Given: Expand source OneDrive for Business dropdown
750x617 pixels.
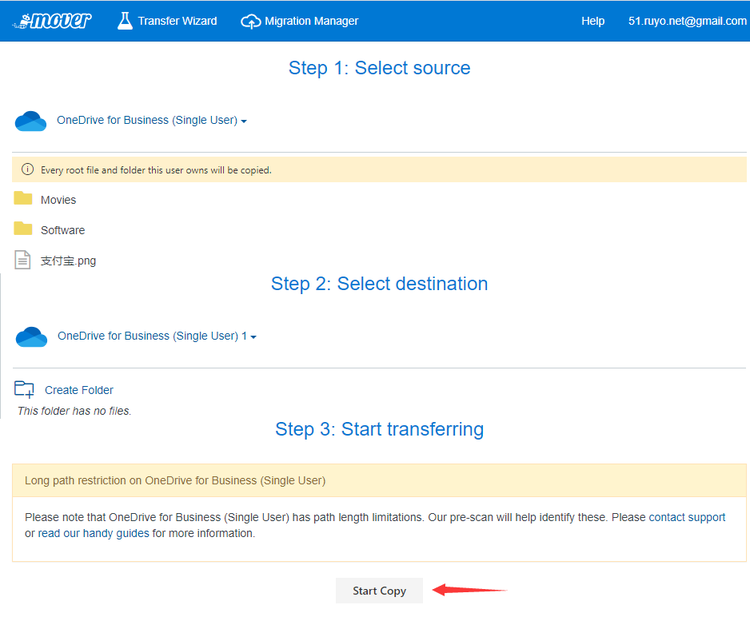Looking at the screenshot, I should pos(152,120).
